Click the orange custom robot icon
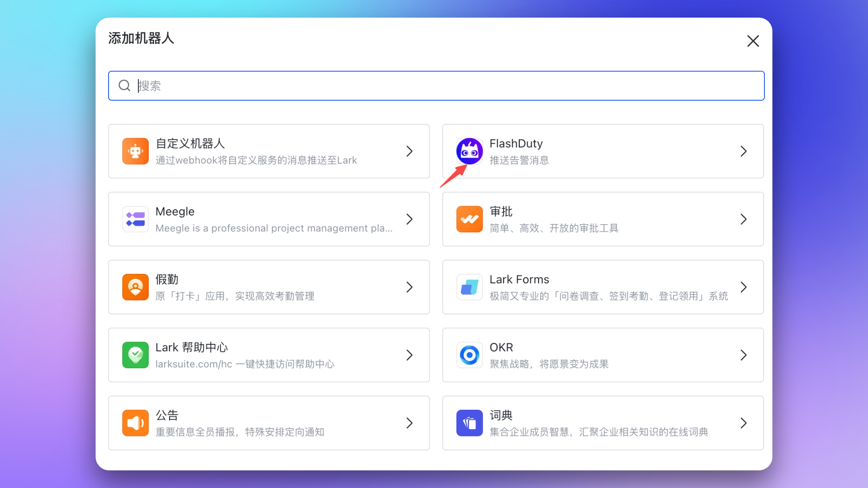The height and width of the screenshot is (488, 868). (135, 151)
